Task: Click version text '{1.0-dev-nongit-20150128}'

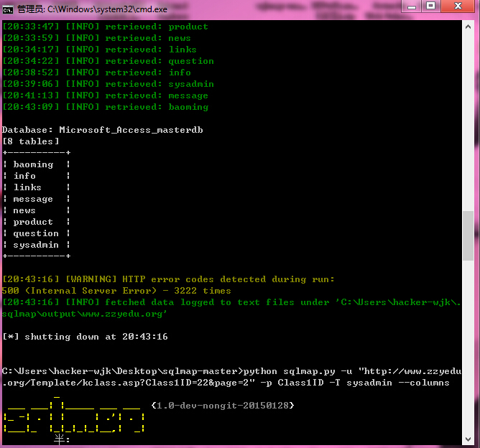Action: 223,406
